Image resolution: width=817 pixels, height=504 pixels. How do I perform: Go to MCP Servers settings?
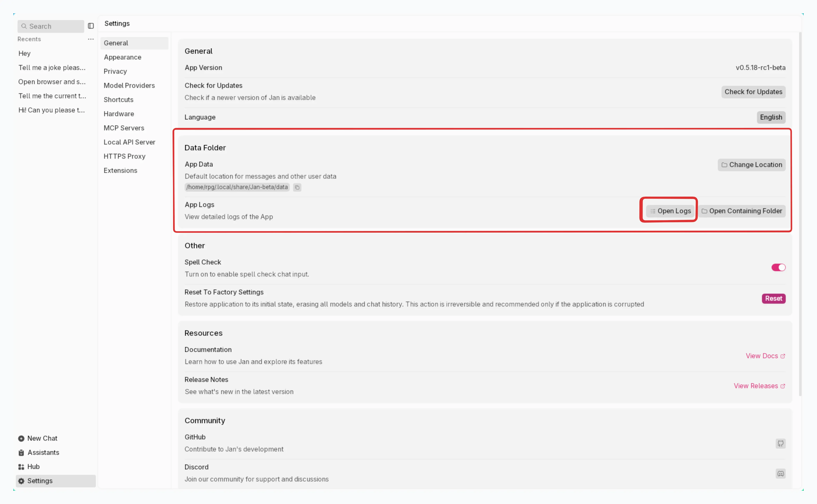124,128
